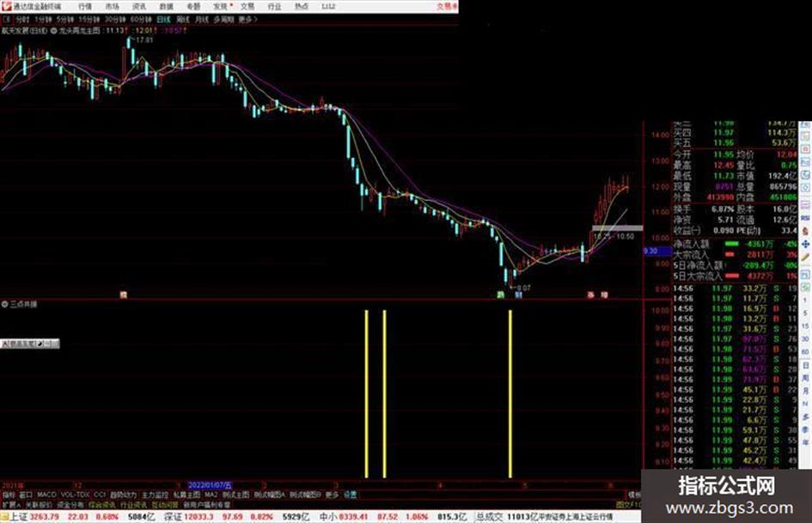Expand 更多 indicators in bottom tab bar
The width and height of the screenshot is (812, 523).
332,495
